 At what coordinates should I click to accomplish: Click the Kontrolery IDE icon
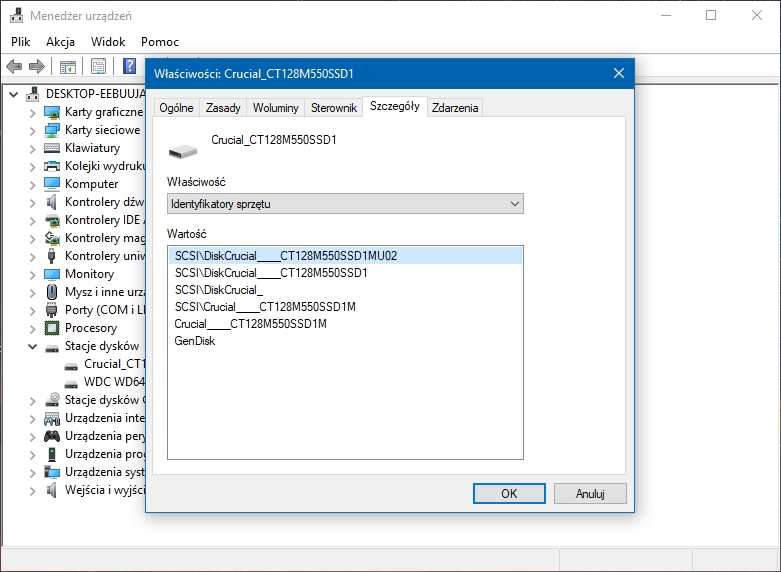tap(52, 220)
